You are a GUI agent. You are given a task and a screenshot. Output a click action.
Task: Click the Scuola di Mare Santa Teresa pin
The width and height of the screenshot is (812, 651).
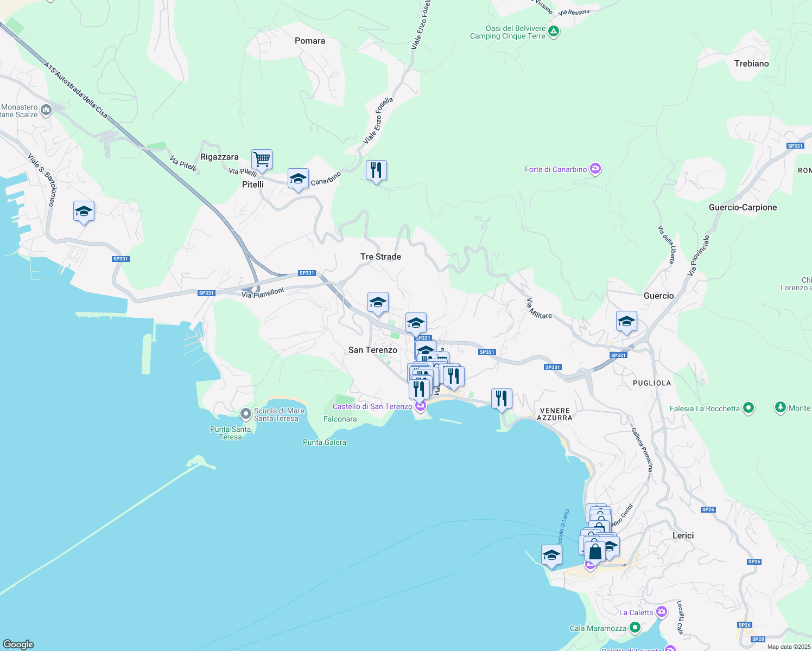coord(246,414)
